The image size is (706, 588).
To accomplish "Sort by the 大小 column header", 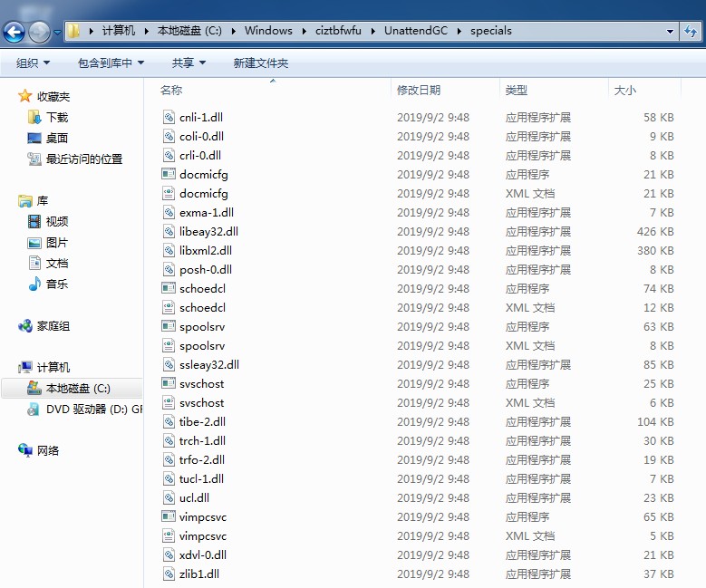I will click(x=625, y=90).
